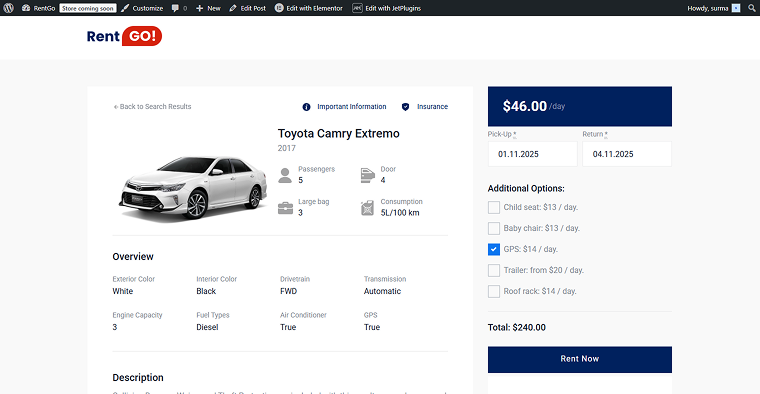The image size is (760, 394).
Task: Click the $46.00 per day price
Action: click(534, 106)
